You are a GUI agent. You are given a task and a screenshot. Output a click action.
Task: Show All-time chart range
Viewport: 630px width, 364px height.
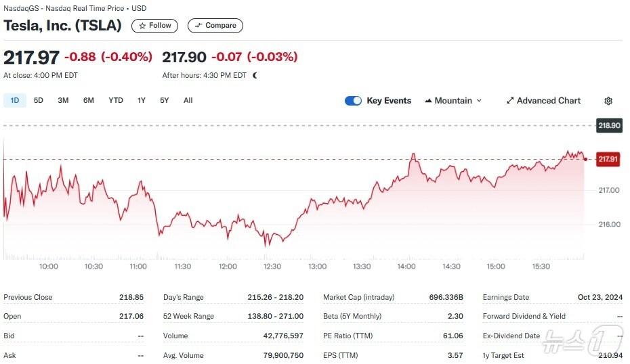point(188,100)
